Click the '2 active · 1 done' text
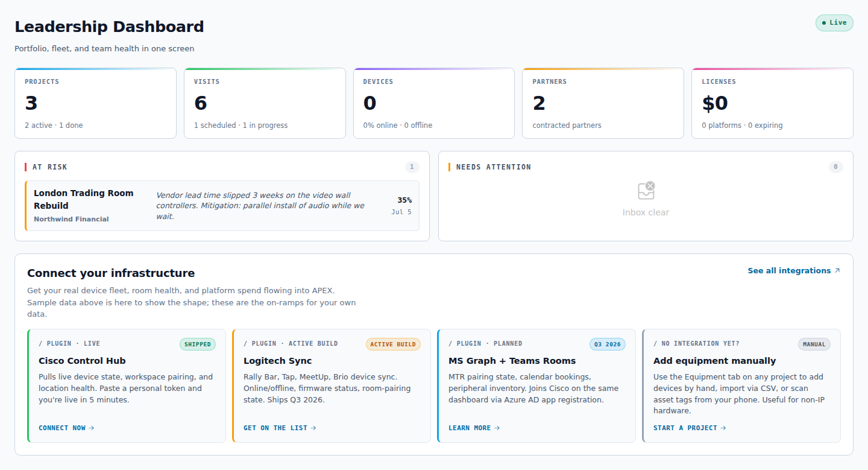Viewport: 868px width, 470px height. [x=54, y=125]
